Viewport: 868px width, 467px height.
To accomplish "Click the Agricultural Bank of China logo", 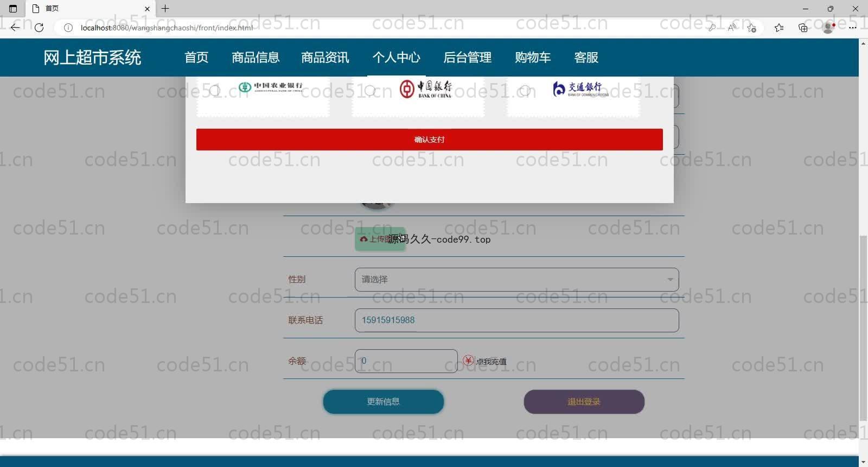I will pos(271,87).
